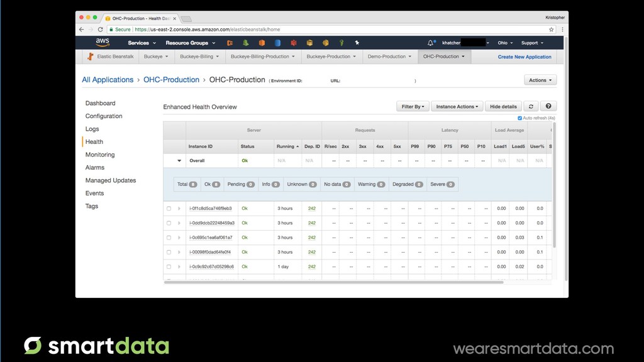Open Monitoring in the sidebar

coord(100,155)
